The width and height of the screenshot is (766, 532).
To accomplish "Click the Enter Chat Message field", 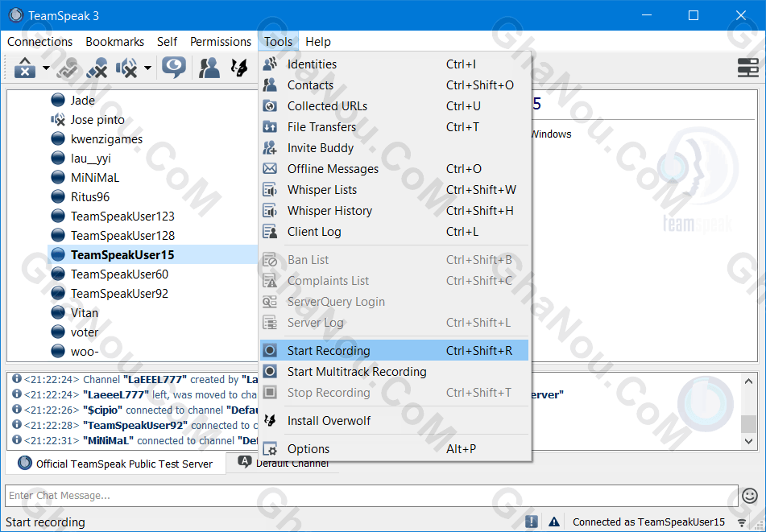I will pyautogui.click(x=371, y=496).
